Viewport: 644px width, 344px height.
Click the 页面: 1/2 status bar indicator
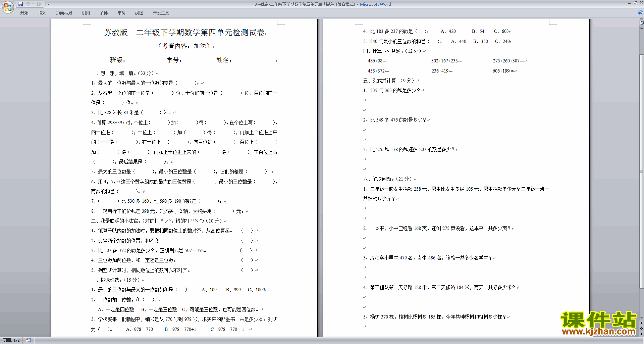[11, 340]
